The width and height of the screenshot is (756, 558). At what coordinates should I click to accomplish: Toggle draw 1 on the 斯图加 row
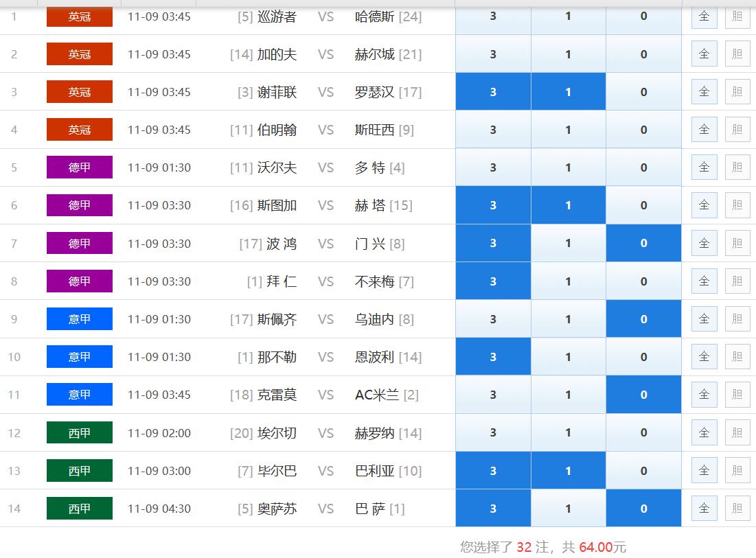click(568, 205)
